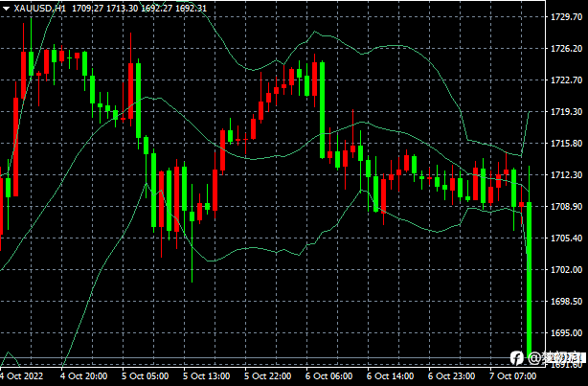The height and width of the screenshot is (386, 588).
Task: Select the 1726.20 price label
Action: (566, 49)
